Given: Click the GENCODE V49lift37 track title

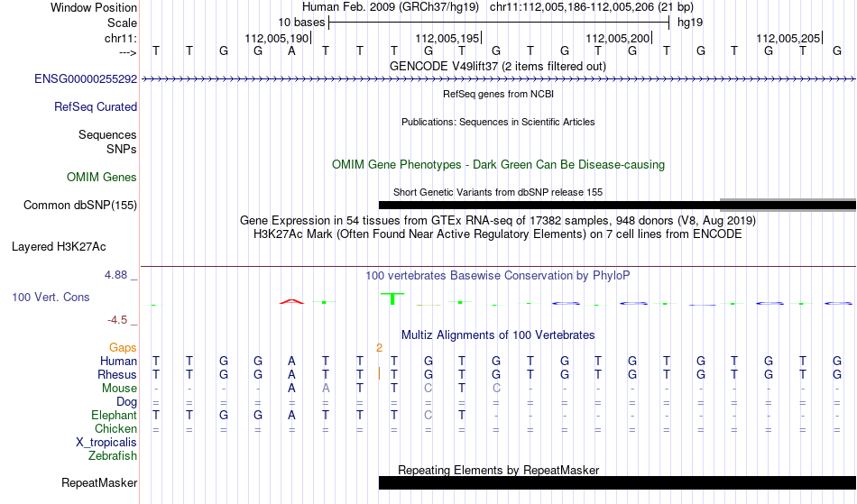Looking at the screenshot, I should tap(497, 66).
